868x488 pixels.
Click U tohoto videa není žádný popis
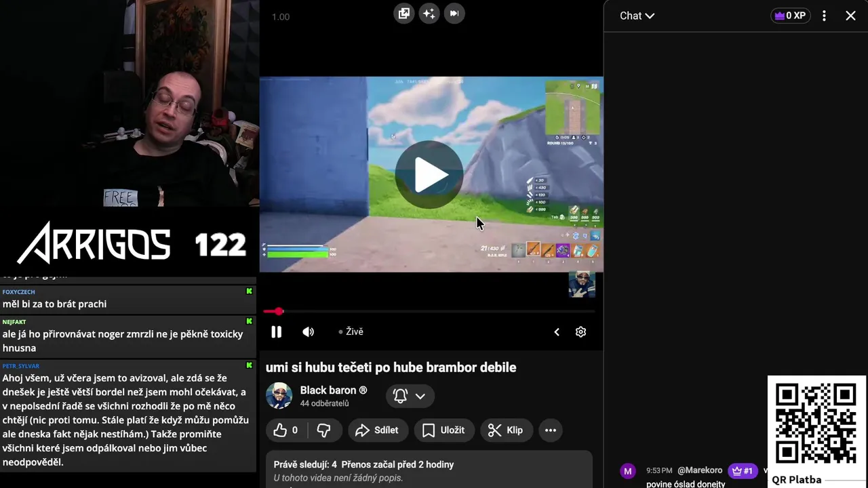(x=338, y=478)
